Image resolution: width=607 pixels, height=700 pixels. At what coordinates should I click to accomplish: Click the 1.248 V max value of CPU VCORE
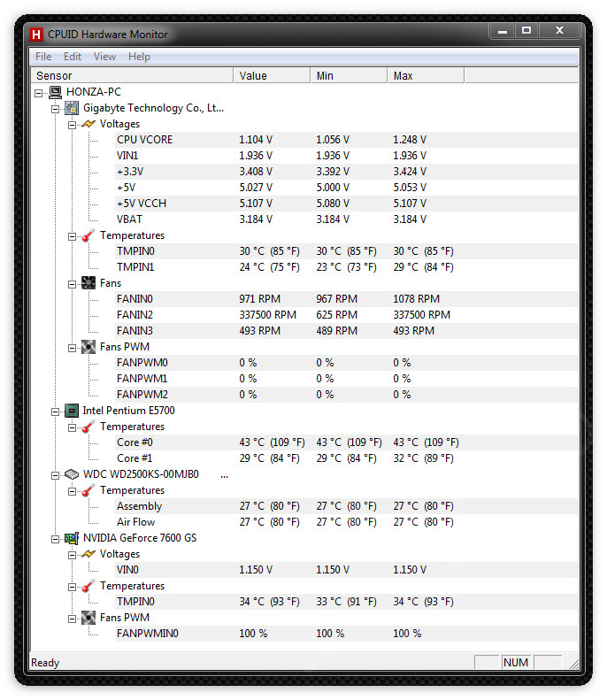(410, 140)
